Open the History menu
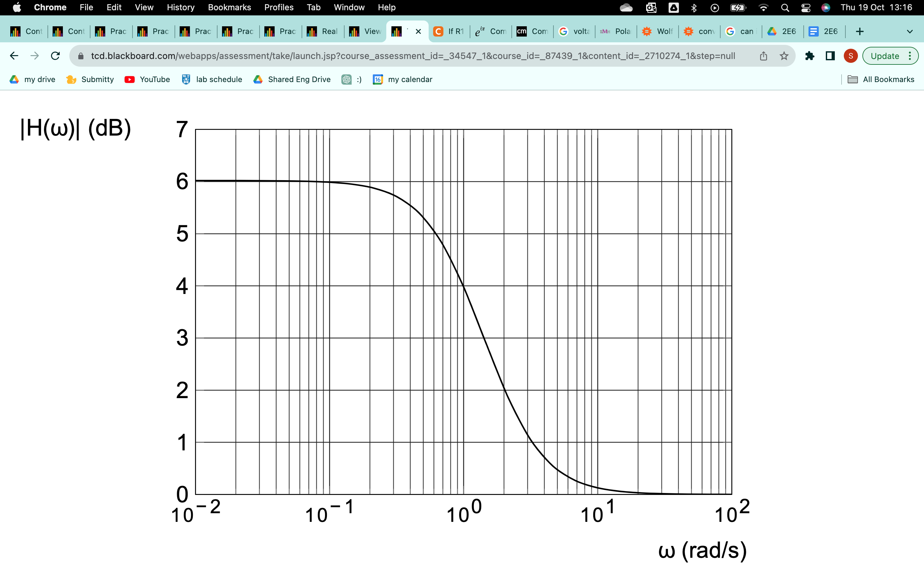 coord(180,8)
